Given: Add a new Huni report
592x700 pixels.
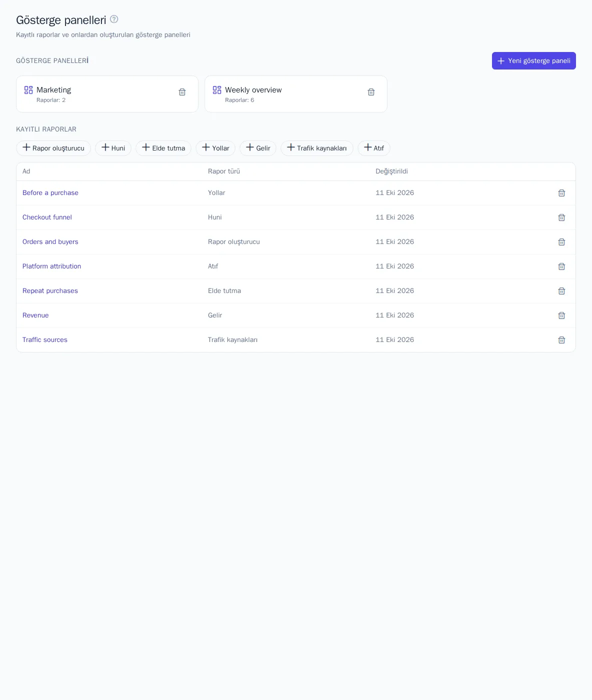Looking at the screenshot, I should pyautogui.click(x=113, y=148).
